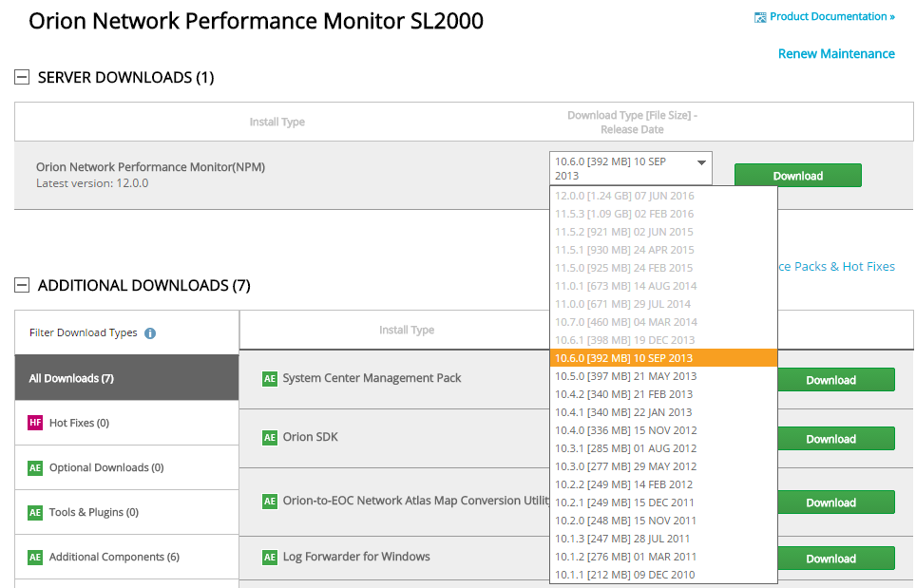
Task: Click the info icon beside Filter Download Types
Action: click(x=150, y=333)
